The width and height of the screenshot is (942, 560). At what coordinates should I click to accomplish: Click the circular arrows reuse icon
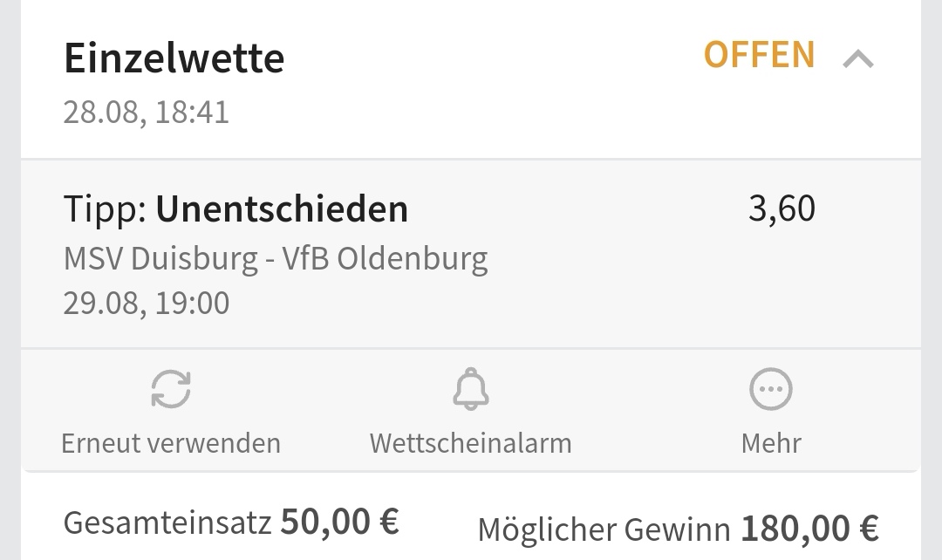[x=171, y=389]
